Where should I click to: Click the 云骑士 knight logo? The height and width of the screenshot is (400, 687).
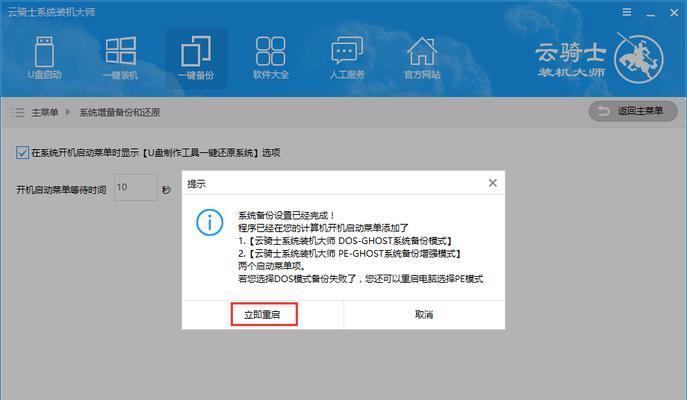pos(639,59)
